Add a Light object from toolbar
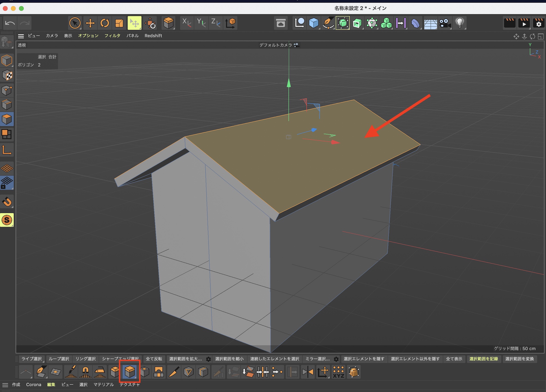 tap(459, 23)
